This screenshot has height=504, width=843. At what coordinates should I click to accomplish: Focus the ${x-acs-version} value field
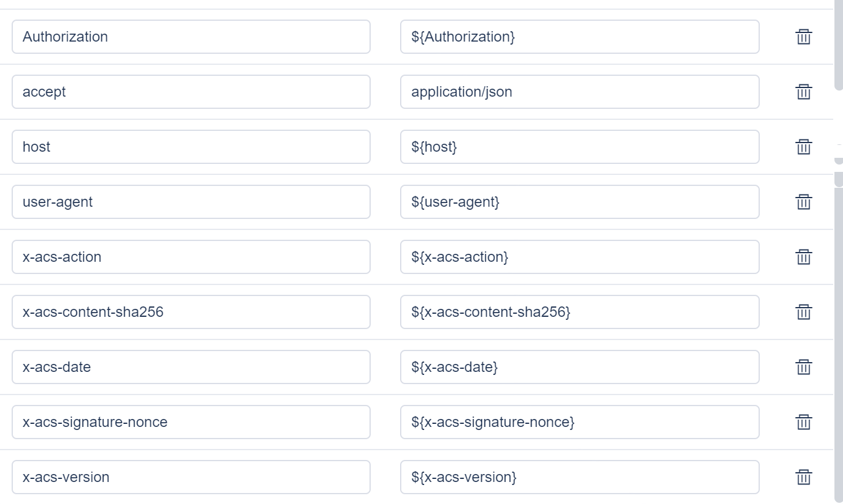579,477
